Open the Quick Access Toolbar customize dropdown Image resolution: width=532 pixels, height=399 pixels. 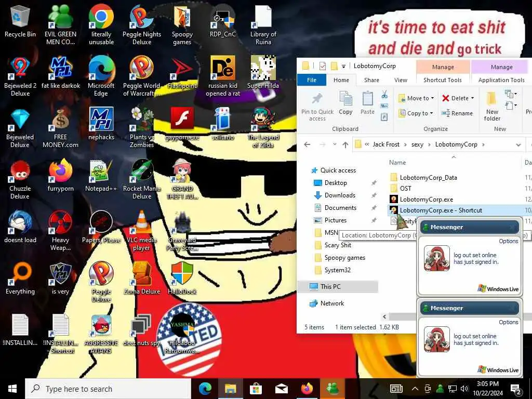tap(343, 66)
